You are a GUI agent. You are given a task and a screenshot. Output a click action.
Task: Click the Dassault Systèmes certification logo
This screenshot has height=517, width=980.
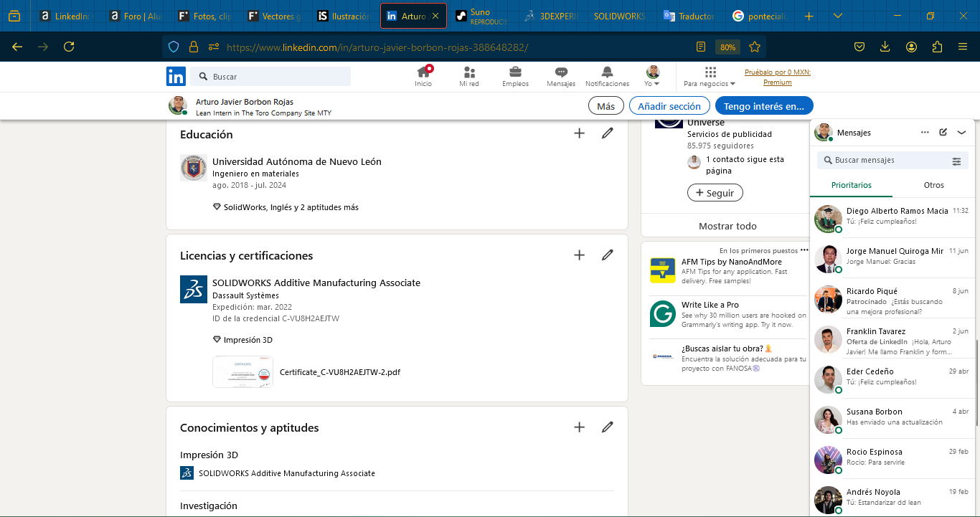coord(194,289)
